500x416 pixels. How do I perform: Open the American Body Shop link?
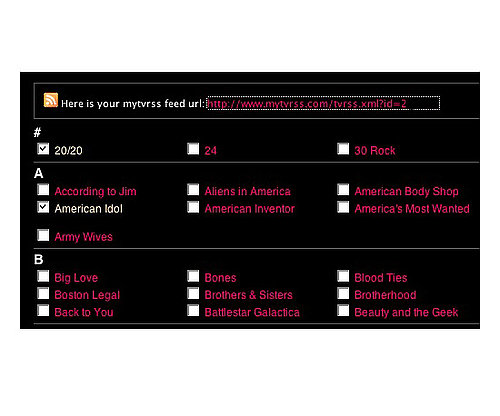406,191
